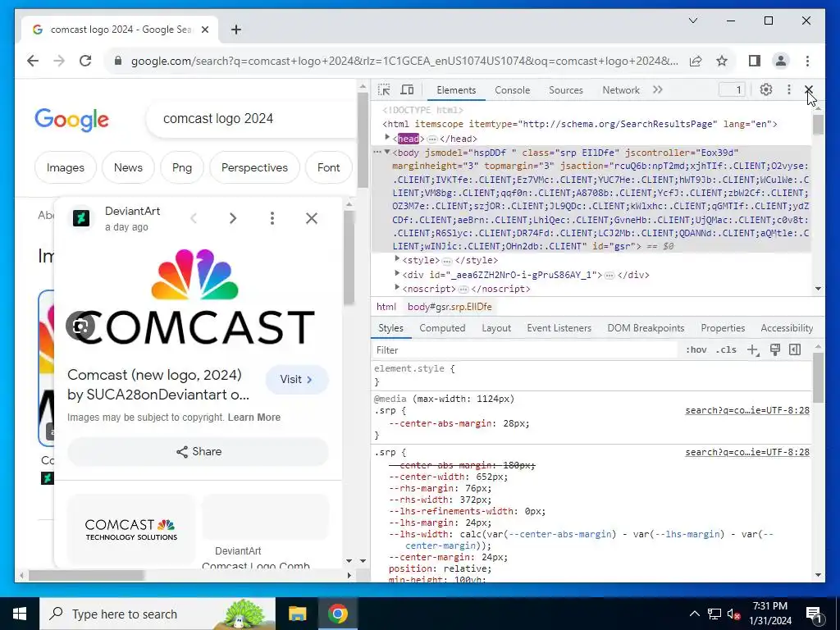
Task: Open the notification center icon
Action: 813,614
